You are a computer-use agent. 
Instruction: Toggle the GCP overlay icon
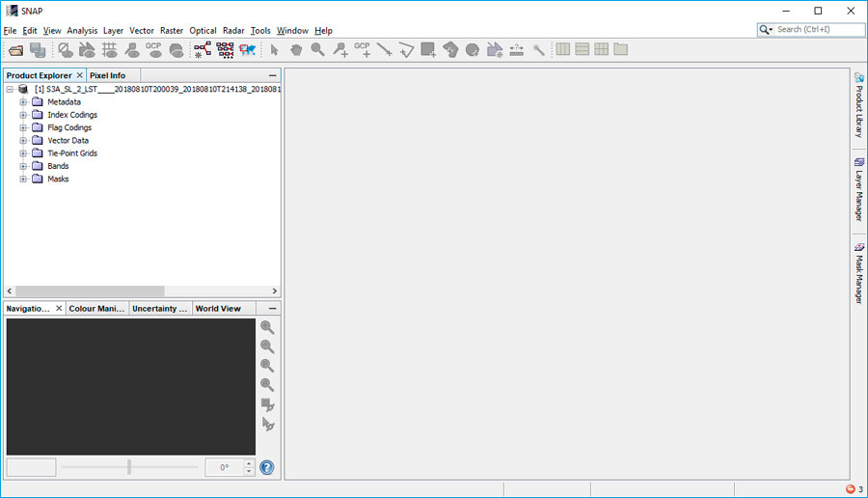(x=154, y=50)
